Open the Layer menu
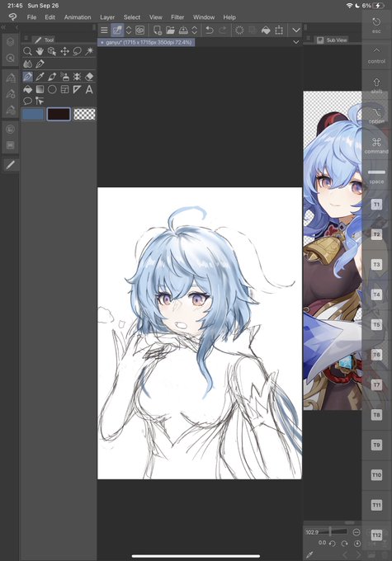The image size is (392, 561). 107,17
